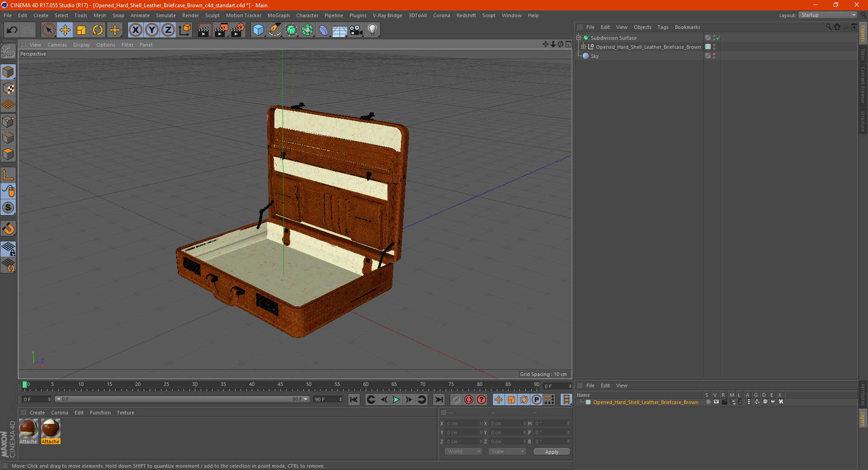Select the Live Selection tool

(x=48, y=30)
